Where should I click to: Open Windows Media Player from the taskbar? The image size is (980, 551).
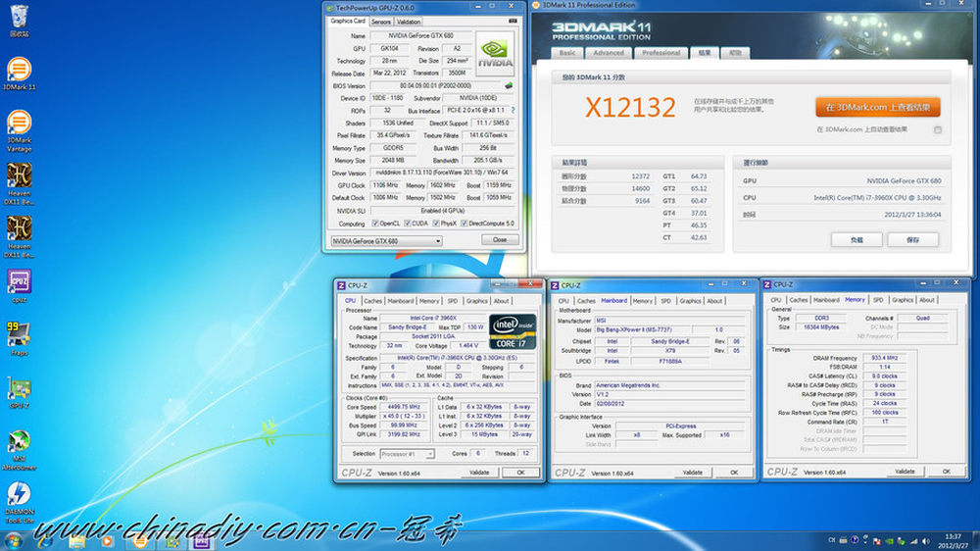click(x=108, y=541)
